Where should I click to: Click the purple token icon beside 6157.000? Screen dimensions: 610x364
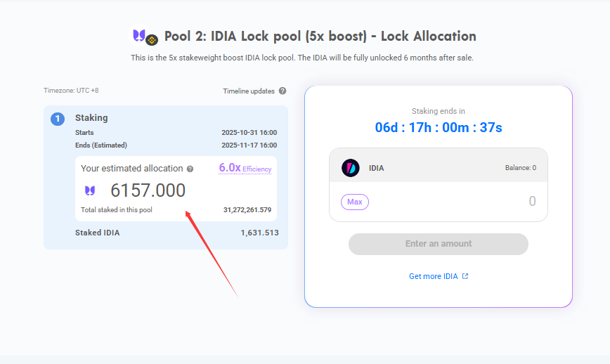90,190
